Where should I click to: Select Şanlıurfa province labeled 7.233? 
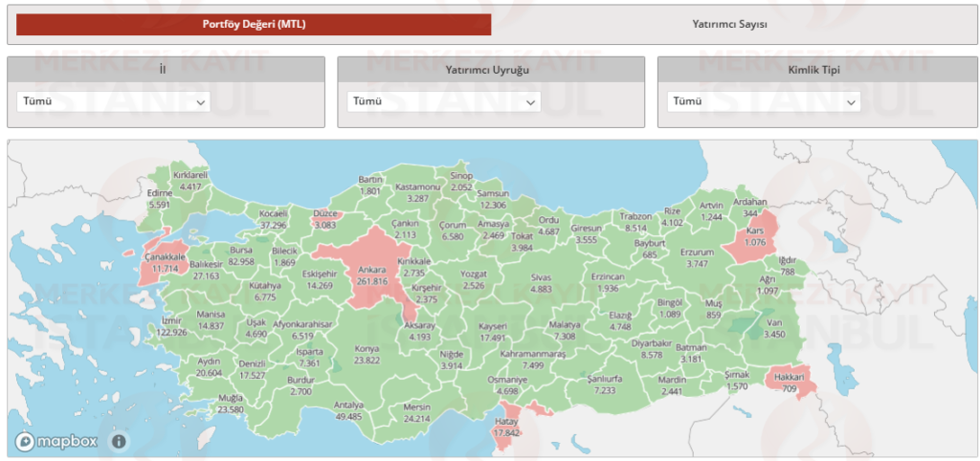605,384
